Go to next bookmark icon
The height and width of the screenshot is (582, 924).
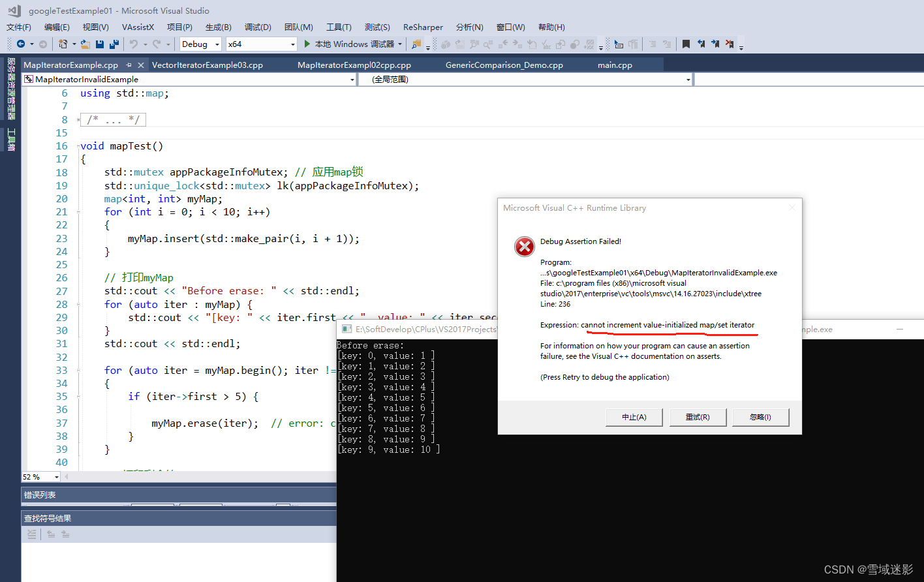coord(715,44)
